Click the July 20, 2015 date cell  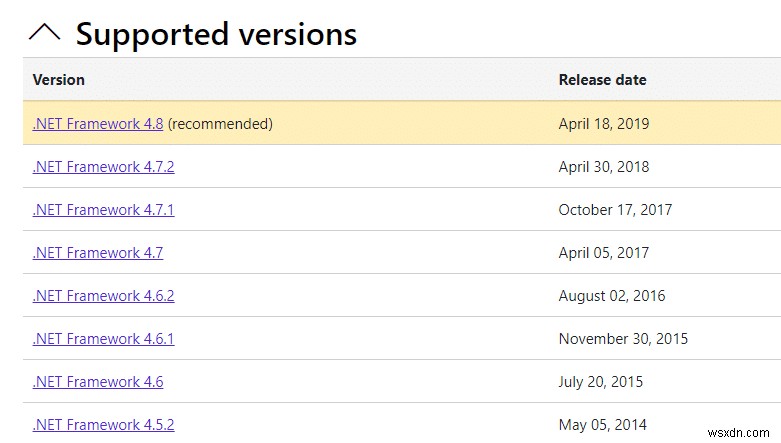[600, 382]
